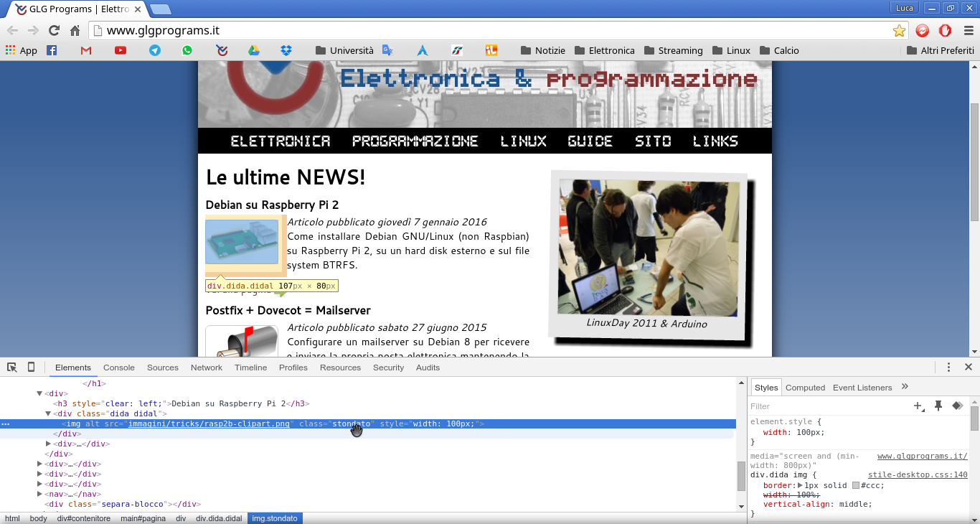This screenshot has height=524, width=980.
Task: Toggle device mode in DevTools
Action: click(30, 367)
